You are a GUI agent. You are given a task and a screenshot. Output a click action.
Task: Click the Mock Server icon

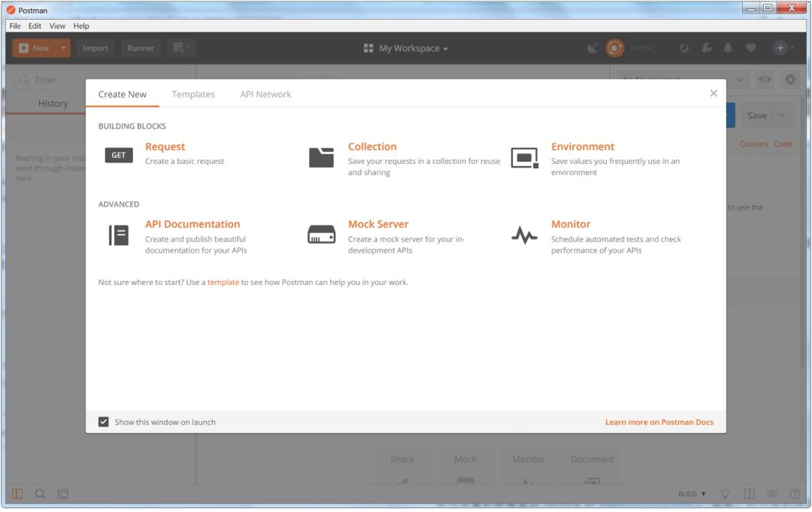click(321, 235)
